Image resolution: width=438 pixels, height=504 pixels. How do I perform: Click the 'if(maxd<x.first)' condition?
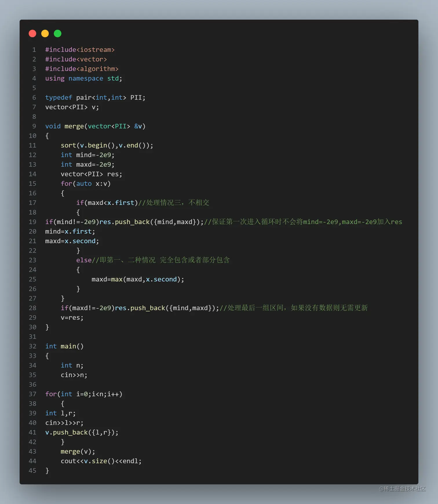pyautogui.click(x=107, y=203)
